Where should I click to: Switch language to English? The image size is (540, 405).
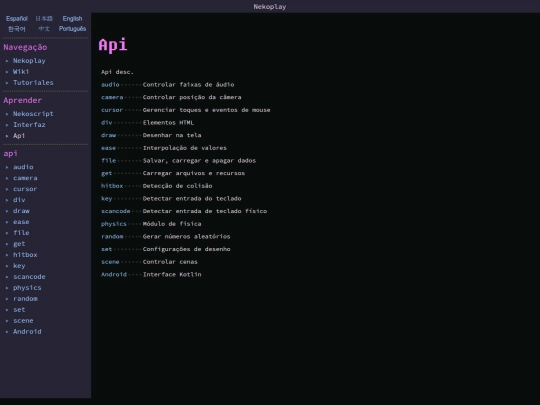click(x=72, y=19)
